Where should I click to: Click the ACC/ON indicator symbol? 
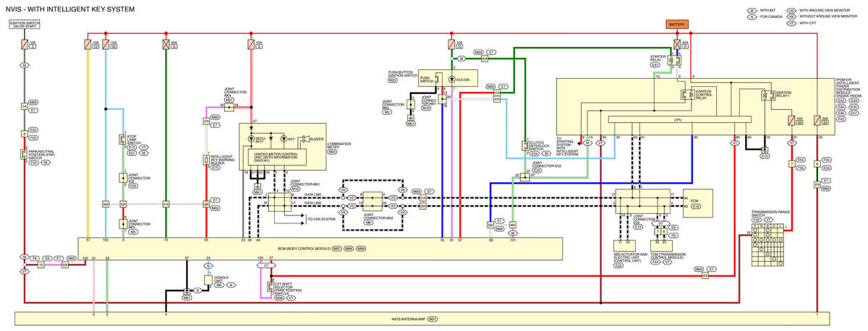pos(451,79)
